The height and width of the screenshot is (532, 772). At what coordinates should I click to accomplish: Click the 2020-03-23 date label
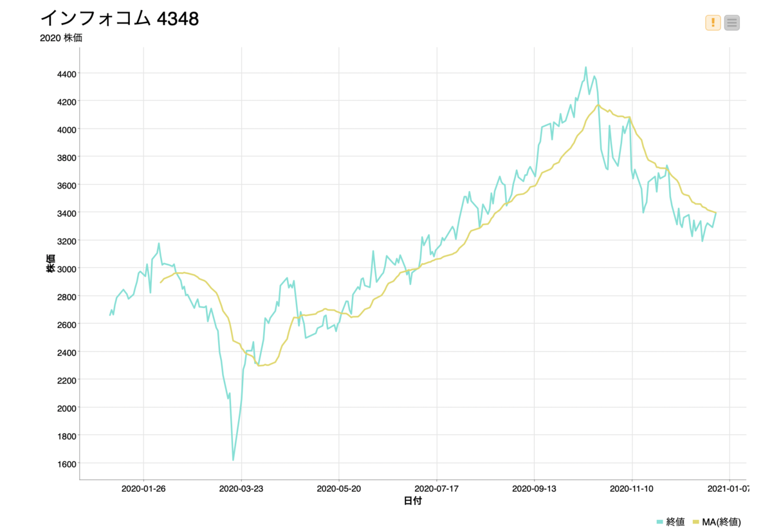point(241,488)
